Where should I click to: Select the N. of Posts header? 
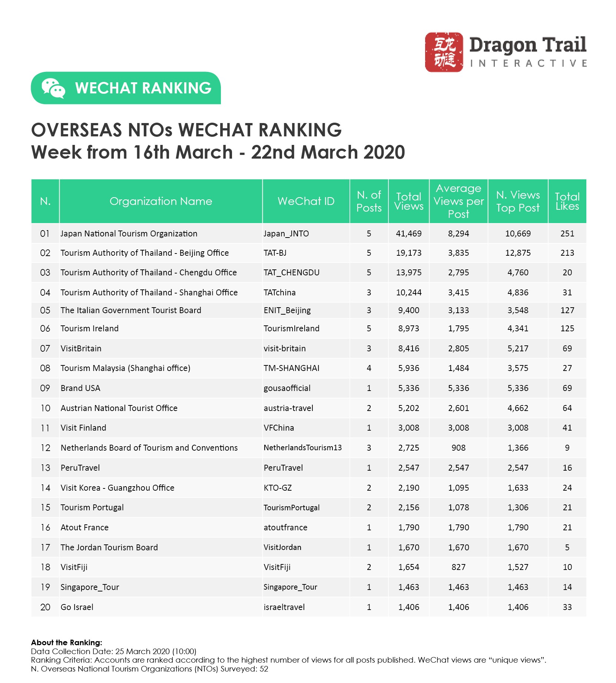click(369, 201)
